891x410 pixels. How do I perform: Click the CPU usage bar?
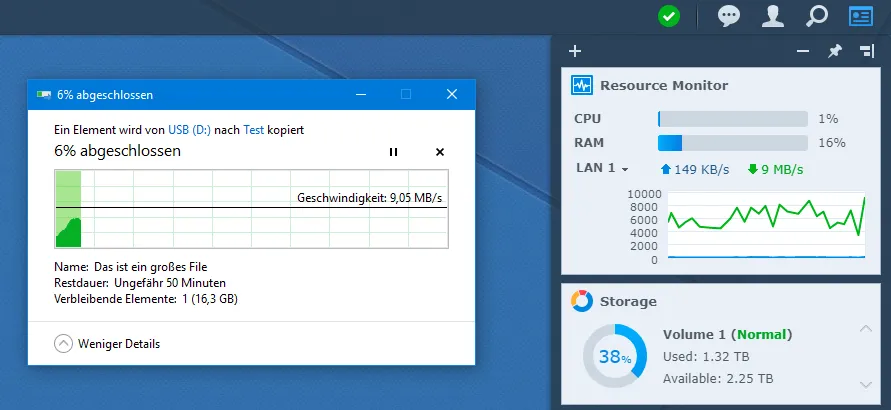732,119
